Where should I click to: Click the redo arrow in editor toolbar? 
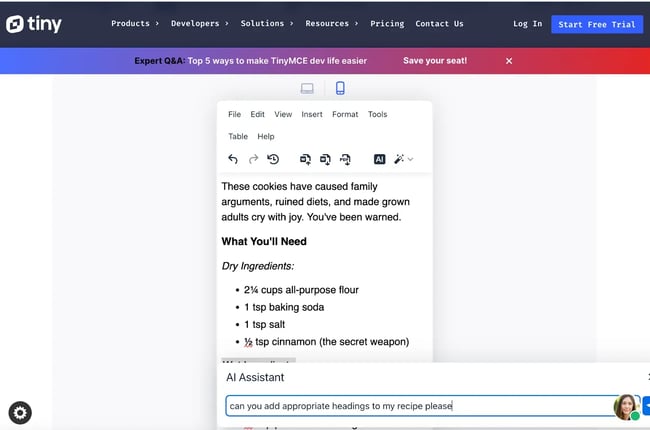click(x=253, y=159)
